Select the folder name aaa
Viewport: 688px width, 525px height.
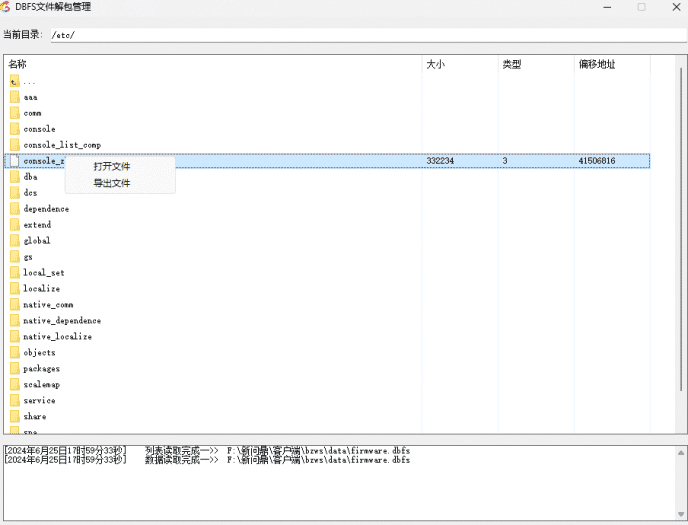(x=30, y=98)
